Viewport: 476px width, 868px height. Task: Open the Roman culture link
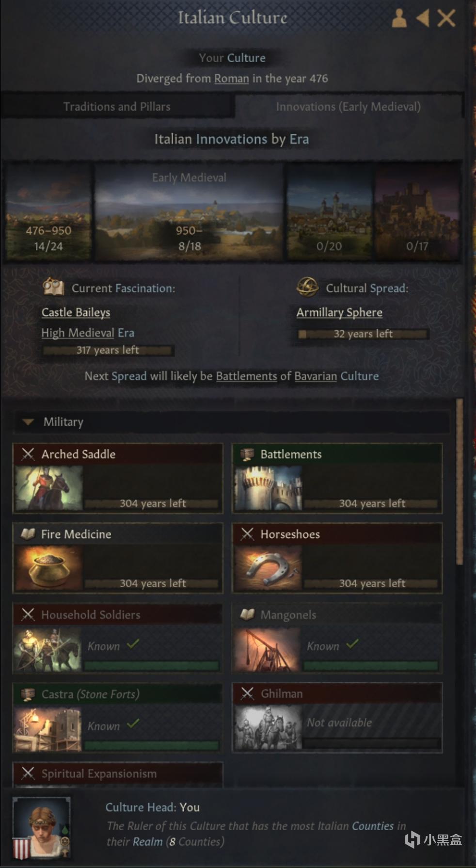tap(232, 79)
